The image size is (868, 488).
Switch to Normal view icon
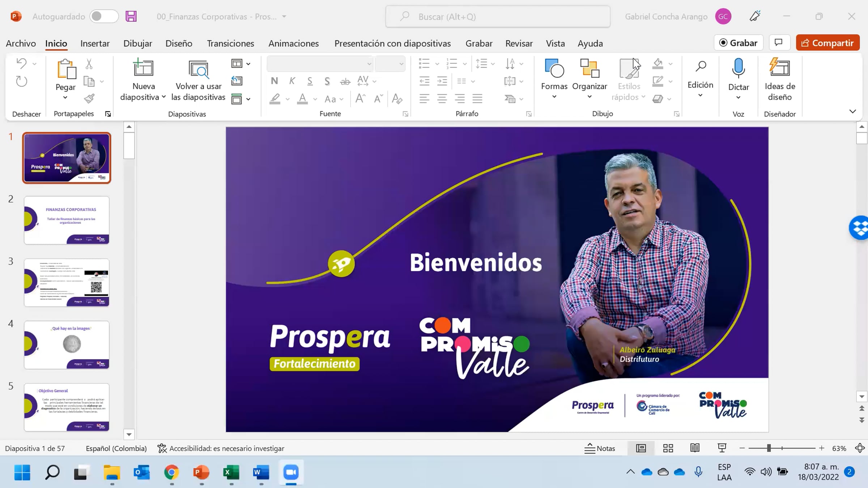point(641,448)
